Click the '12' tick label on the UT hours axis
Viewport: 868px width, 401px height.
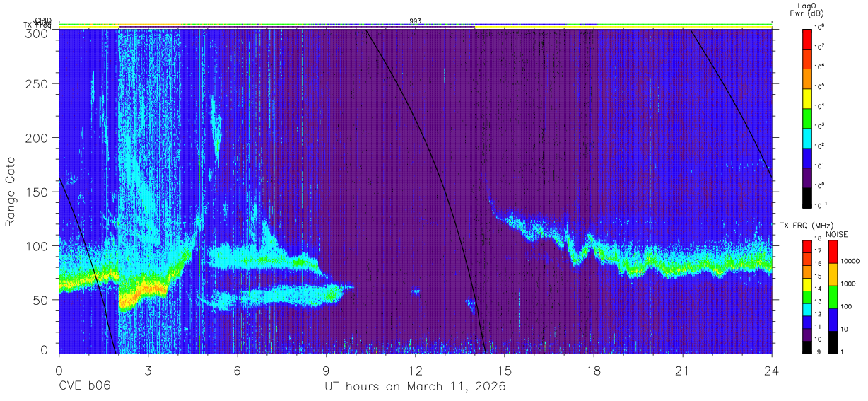click(x=415, y=371)
